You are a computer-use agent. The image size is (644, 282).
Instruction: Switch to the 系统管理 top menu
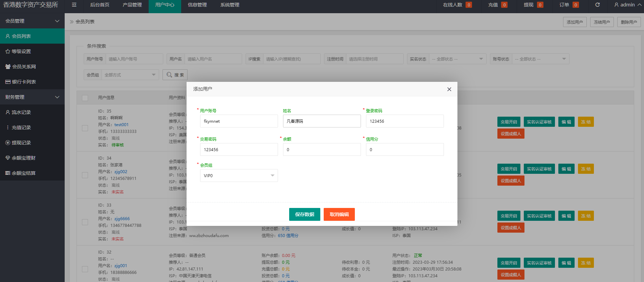click(x=230, y=5)
